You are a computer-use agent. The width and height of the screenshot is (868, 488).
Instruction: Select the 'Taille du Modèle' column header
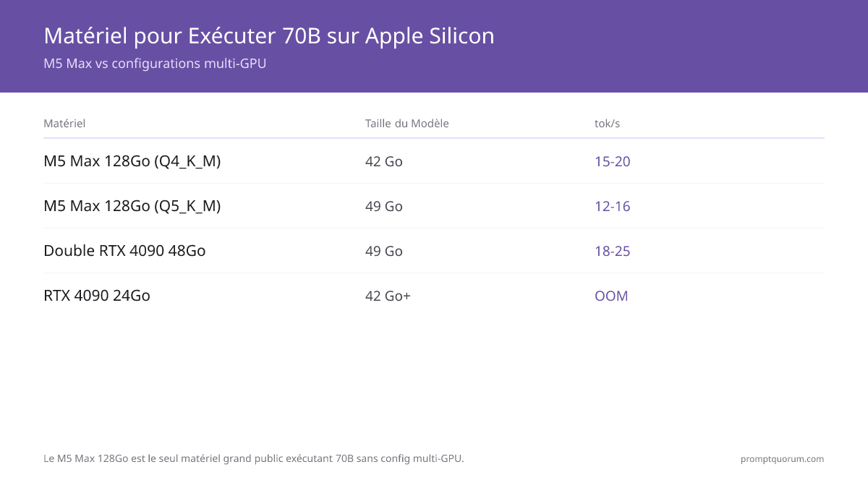click(407, 124)
